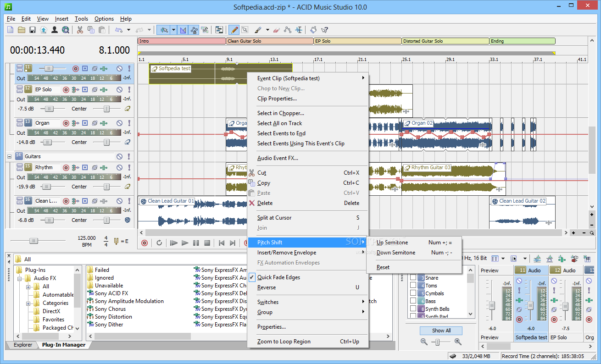Open the Edit menu
The image size is (601, 364).
point(26,19)
